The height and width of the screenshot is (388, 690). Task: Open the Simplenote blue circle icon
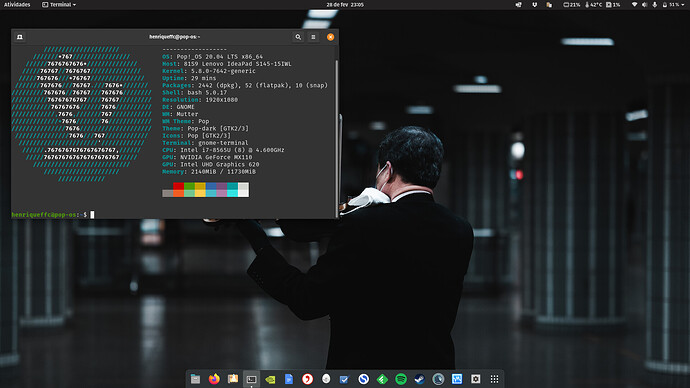point(363,379)
